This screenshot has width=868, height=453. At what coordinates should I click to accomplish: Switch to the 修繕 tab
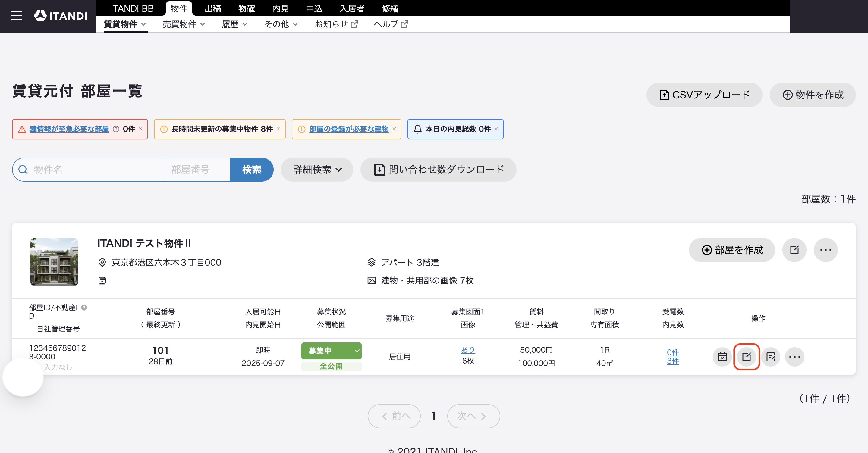pyautogui.click(x=390, y=8)
